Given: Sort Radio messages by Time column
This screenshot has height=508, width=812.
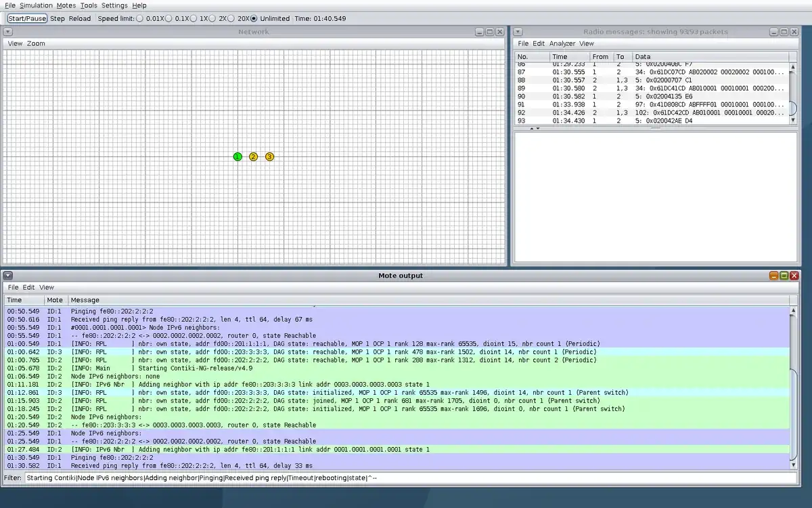Looking at the screenshot, I should click(568, 57).
